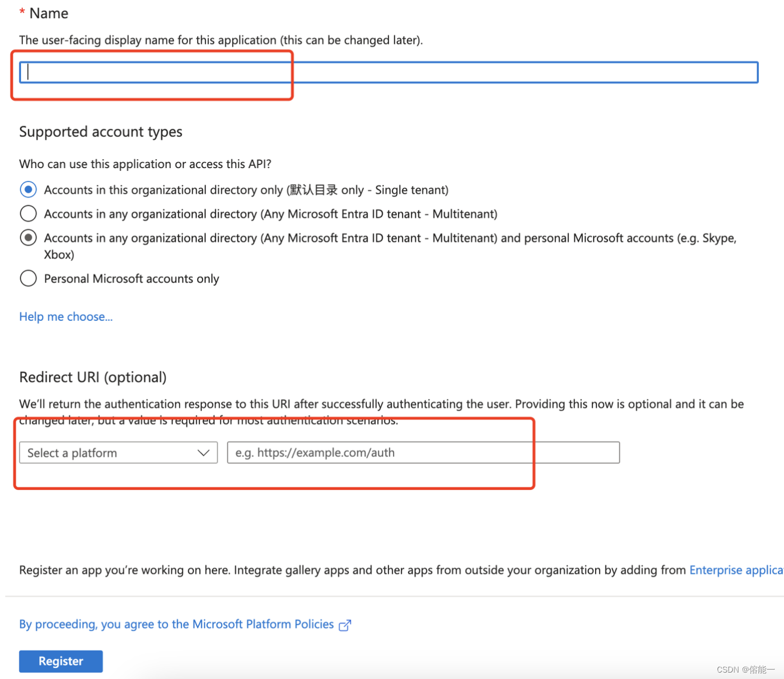
Task: Click the Supported account types heading
Action: [101, 132]
